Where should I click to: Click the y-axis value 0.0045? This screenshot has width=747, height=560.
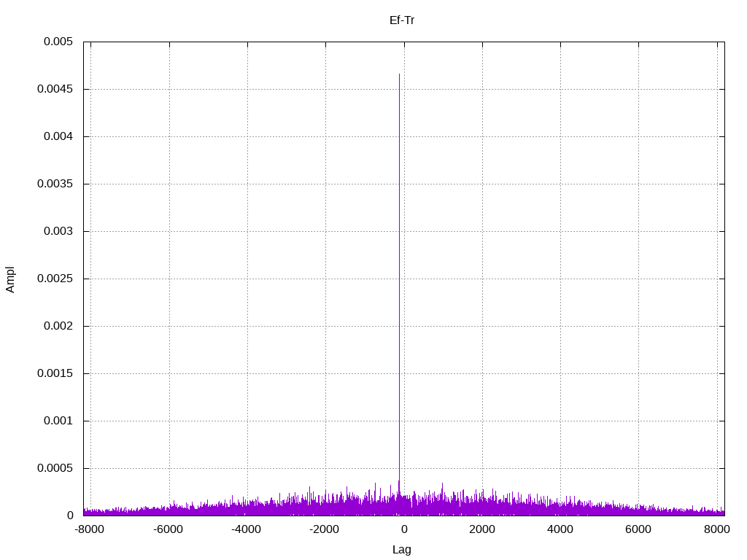point(55,89)
